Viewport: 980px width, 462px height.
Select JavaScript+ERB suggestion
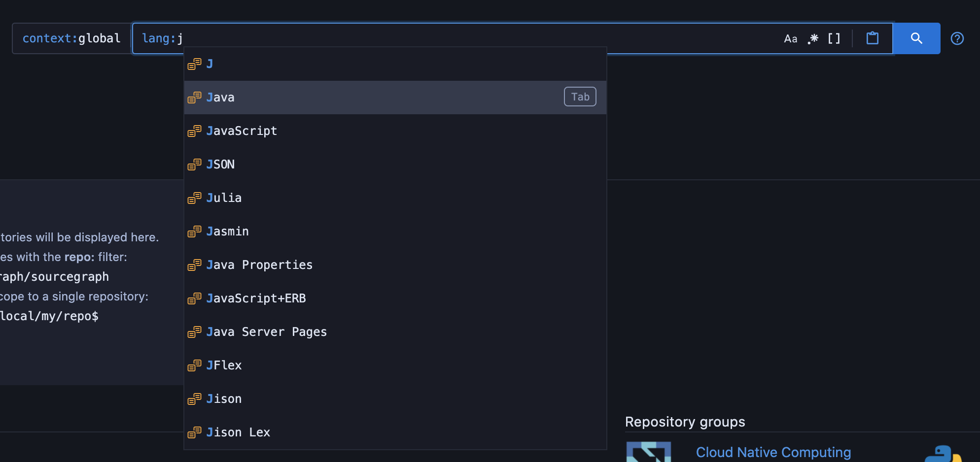tap(395, 298)
